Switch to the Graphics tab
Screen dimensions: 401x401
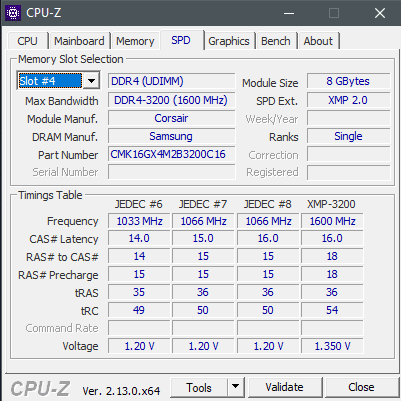tap(229, 41)
